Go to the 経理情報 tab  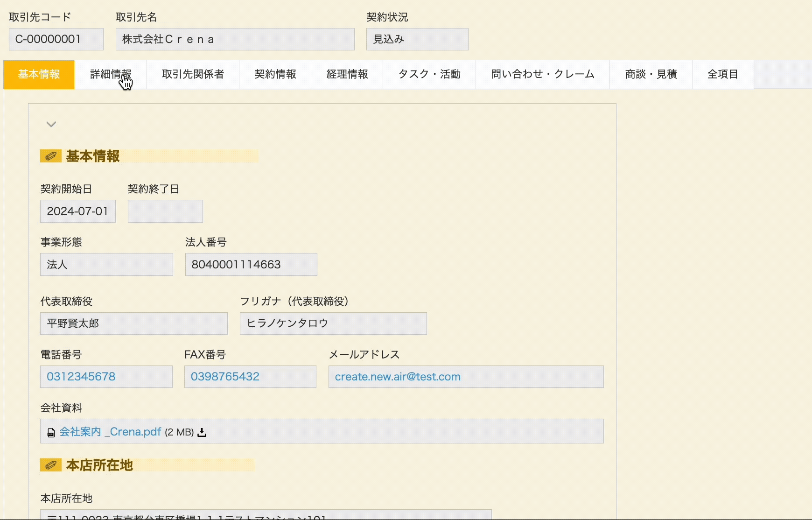(347, 74)
